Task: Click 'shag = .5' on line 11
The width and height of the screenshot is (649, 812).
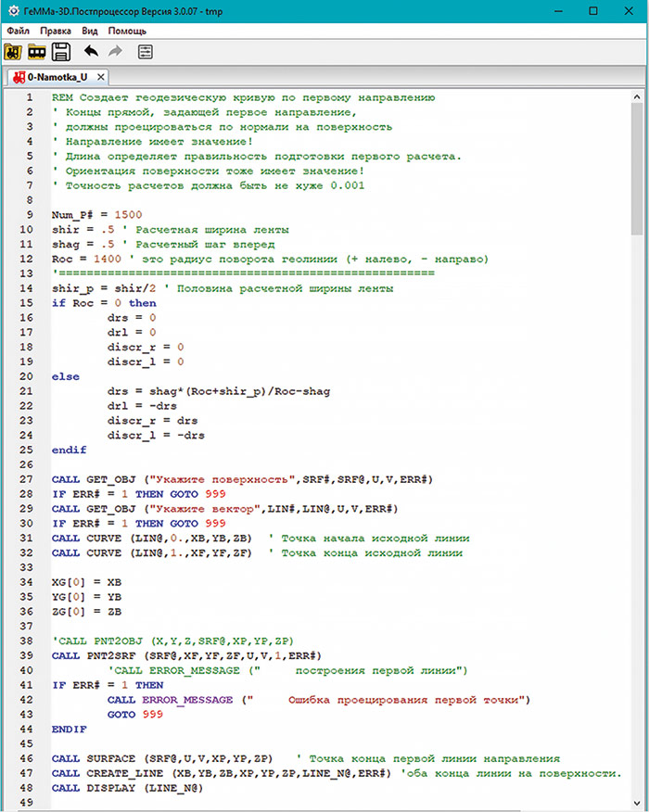Action: coord(83,244)
